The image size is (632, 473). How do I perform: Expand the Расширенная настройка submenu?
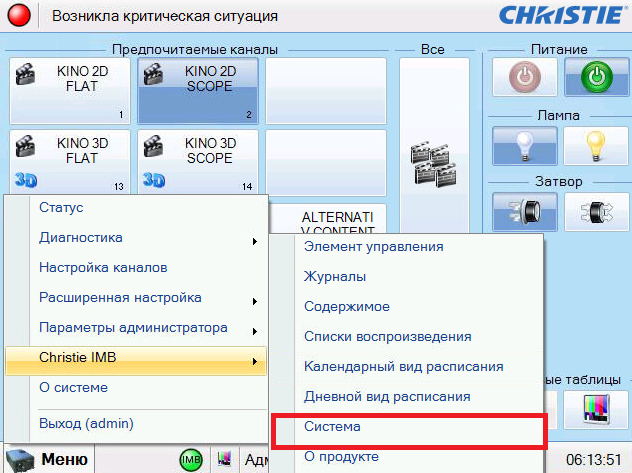pos(136,298)
